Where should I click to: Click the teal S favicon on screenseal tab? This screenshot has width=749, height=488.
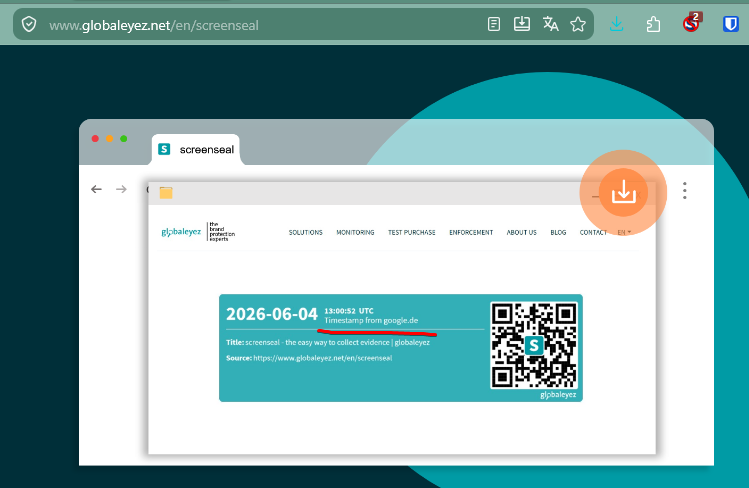[164, 149]
